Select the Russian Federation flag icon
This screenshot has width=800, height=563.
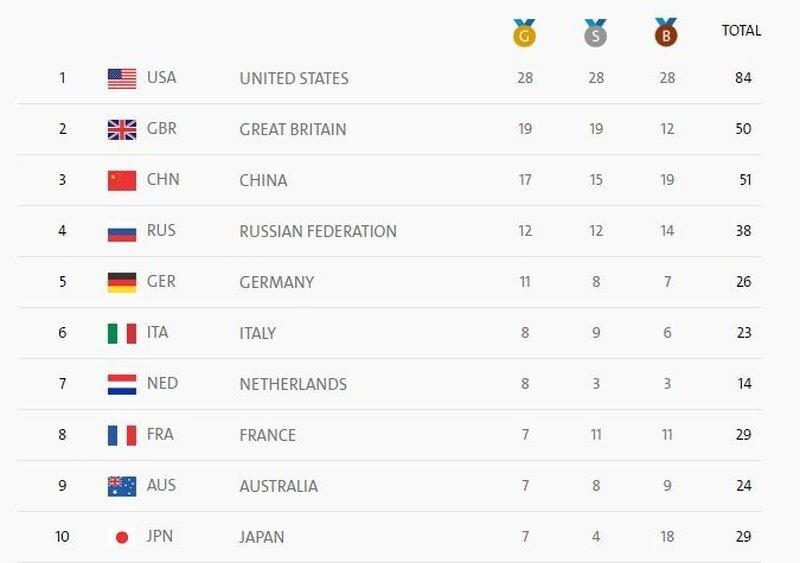(122, 231)
